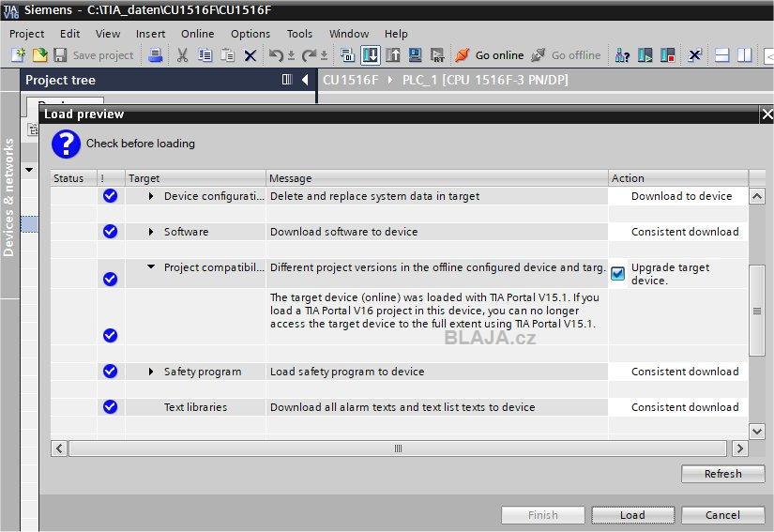Click the Download to device icon

click(371, 54)
